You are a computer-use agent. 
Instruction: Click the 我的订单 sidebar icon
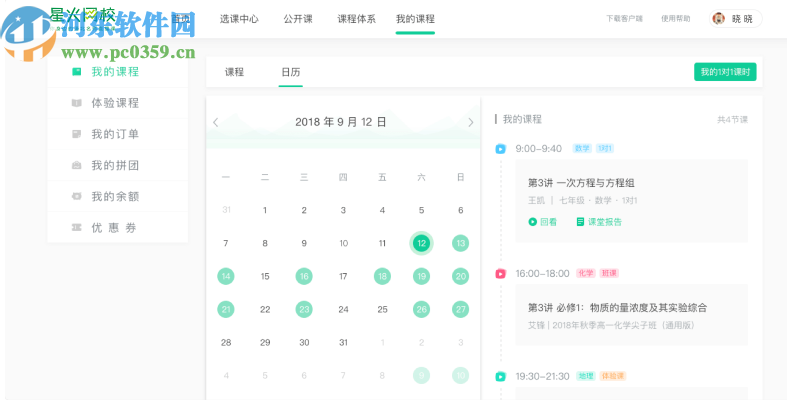pos(76,134)
